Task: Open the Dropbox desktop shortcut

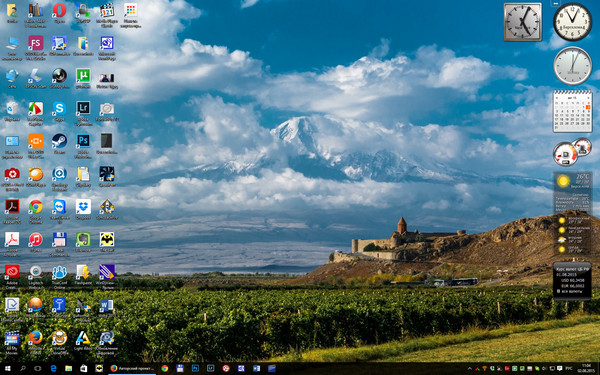Action: pyautogui.click(x=83, y=209)
